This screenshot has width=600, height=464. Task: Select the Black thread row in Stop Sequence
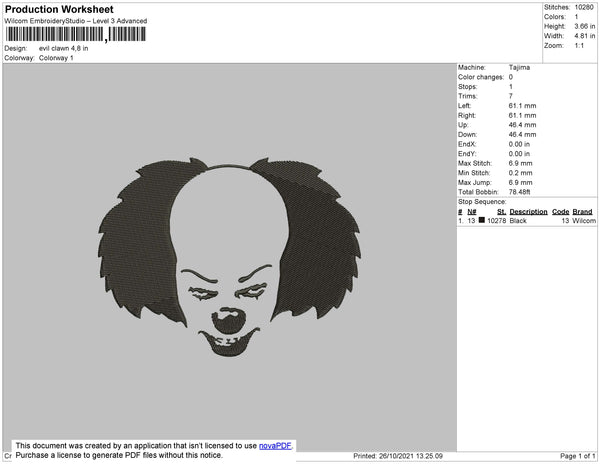point(525,220)
